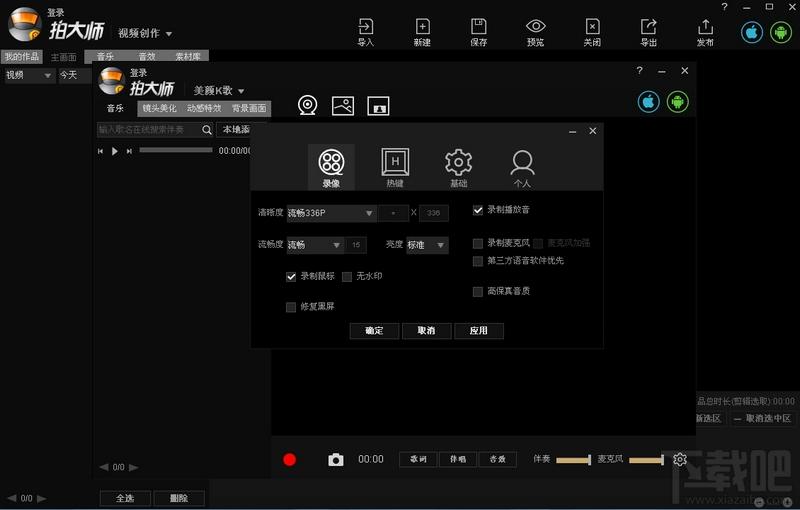This screenshot has height=510, width=800.
Task: Click the 歌词 lyrics button
Action: pos(418,460)
